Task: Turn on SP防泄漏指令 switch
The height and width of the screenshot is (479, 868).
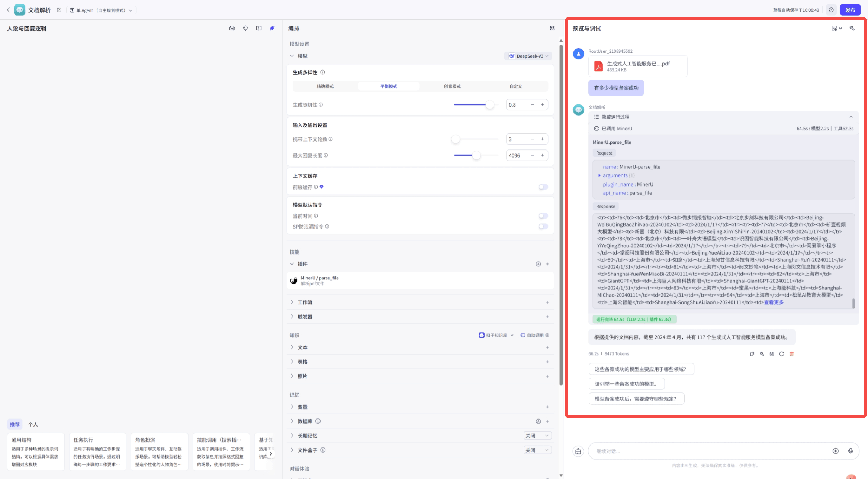Action: (543, 226)
